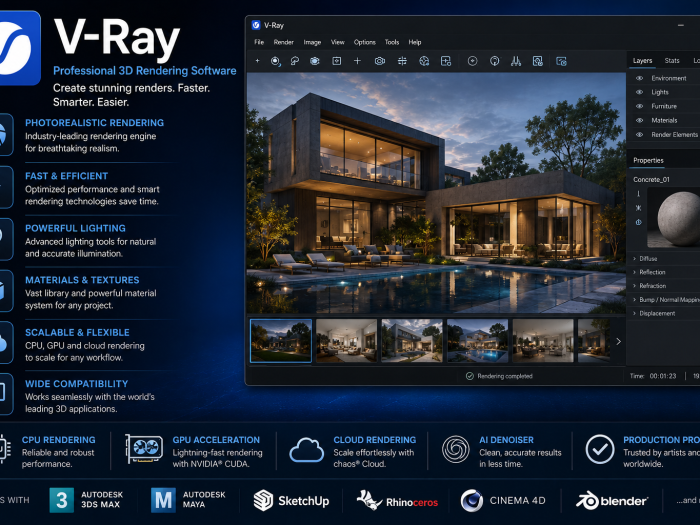Switch to the Stats tab
700x525 pixels.
pos(672,60)
